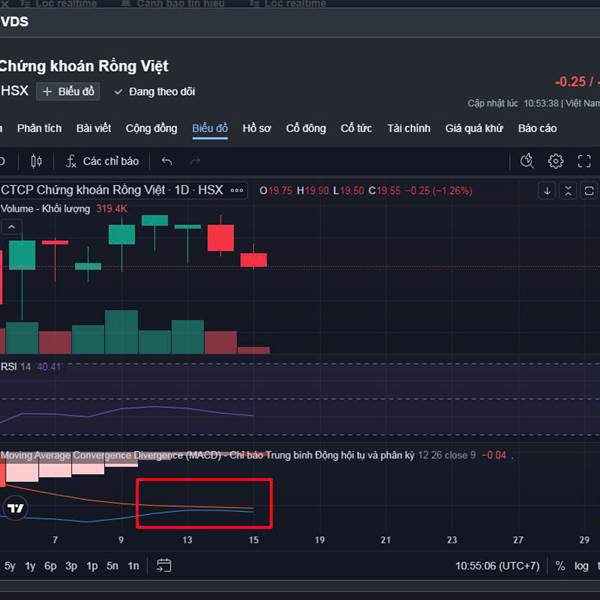Image resolution: width=600 pixels, height=600 pixels.
Task: Open the three-dot menu next to HSX legend
Action: click(237, 190)
